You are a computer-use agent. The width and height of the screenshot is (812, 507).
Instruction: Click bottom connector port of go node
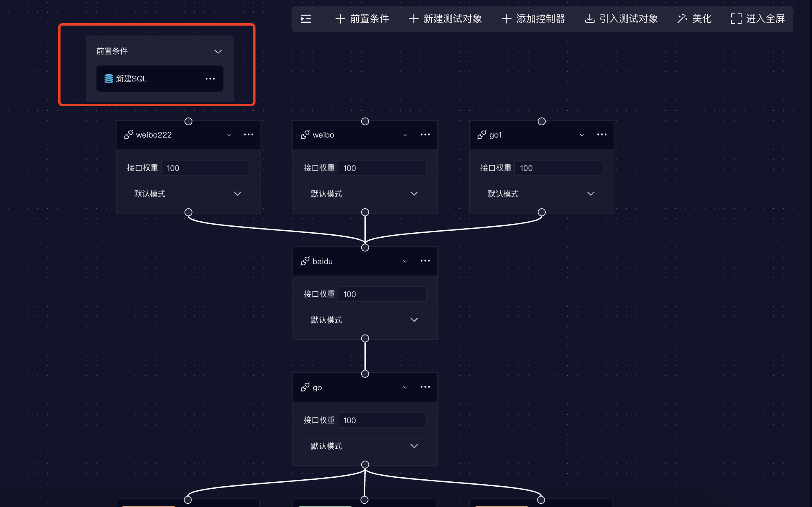[x=365, y=464]
